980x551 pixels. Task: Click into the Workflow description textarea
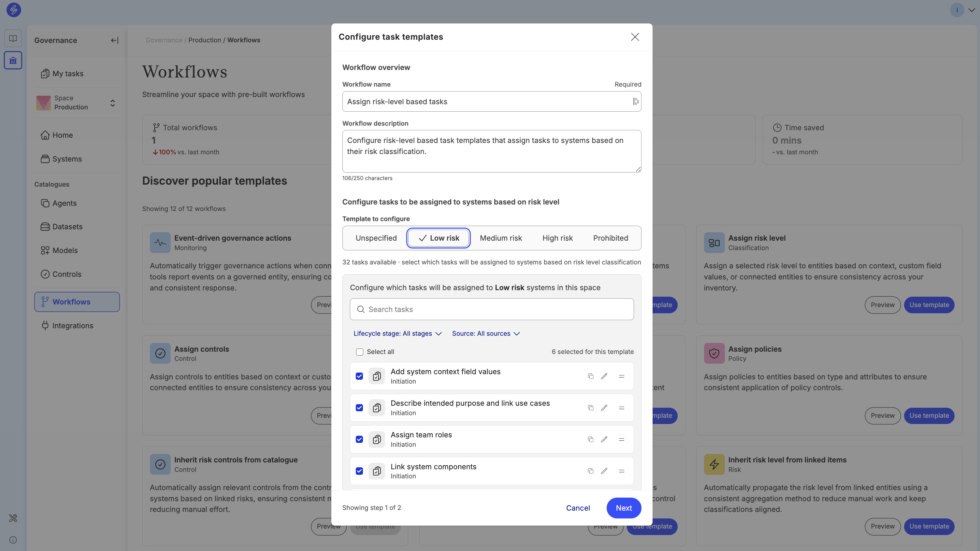[492, 151]
